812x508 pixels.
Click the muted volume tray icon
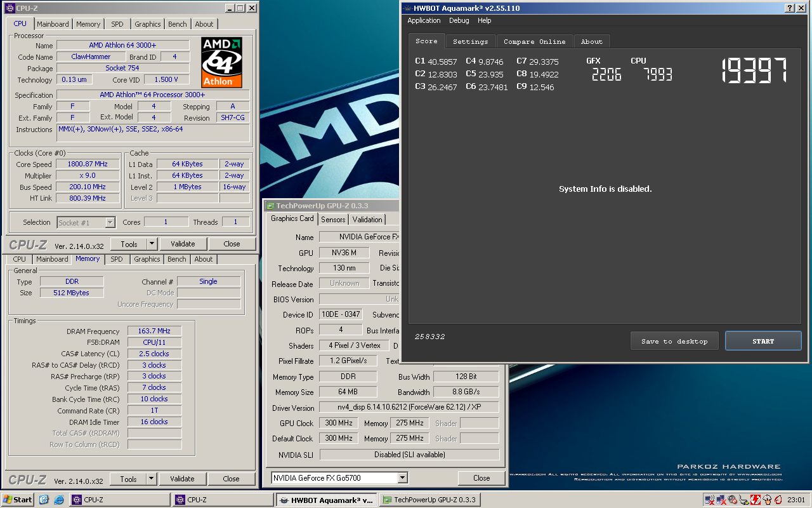pyautogui.click(x=733, y=500)
